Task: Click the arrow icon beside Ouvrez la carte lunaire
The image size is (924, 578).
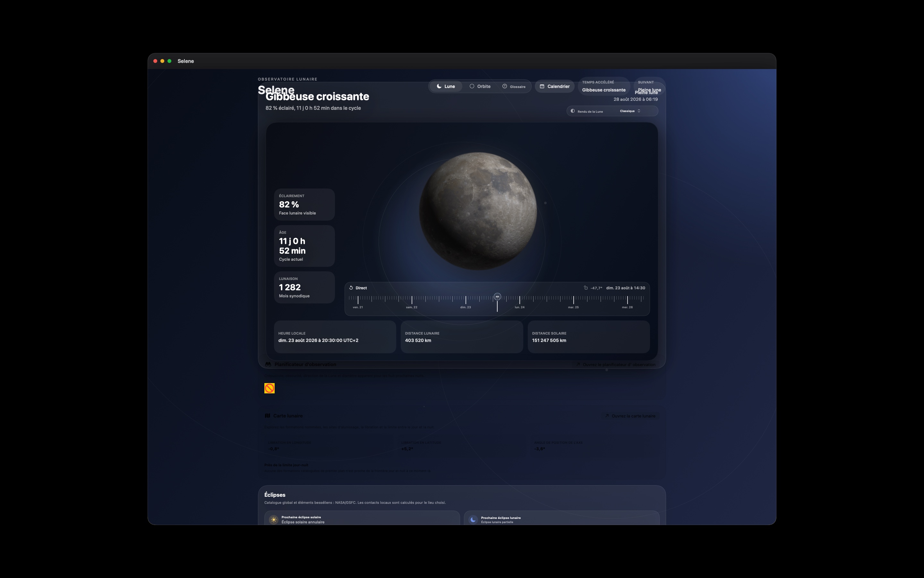Action: point(607,416)
